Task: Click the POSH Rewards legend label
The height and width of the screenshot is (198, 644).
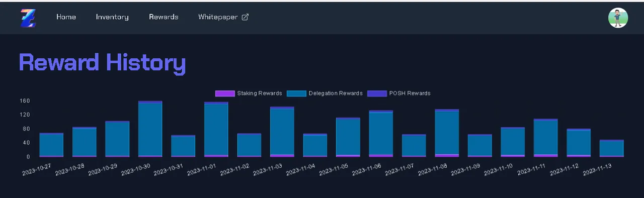Action: [410, 93]
